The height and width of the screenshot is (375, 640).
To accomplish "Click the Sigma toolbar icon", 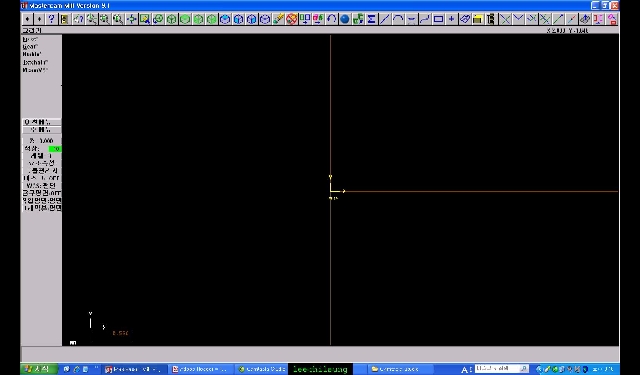I will pos(371,19).
